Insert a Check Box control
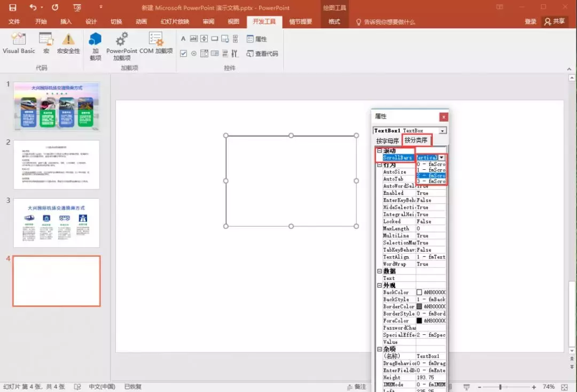Image resolution: width=577 pixels, height=392 pixels. coord(183,53)
